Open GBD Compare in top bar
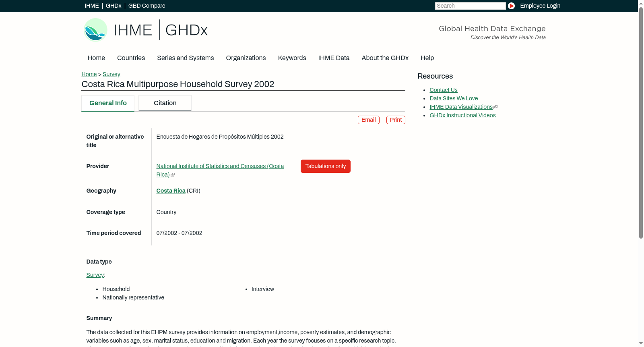Image resolution: width=644 pixels, height=347 pixels. coord(147,6)
